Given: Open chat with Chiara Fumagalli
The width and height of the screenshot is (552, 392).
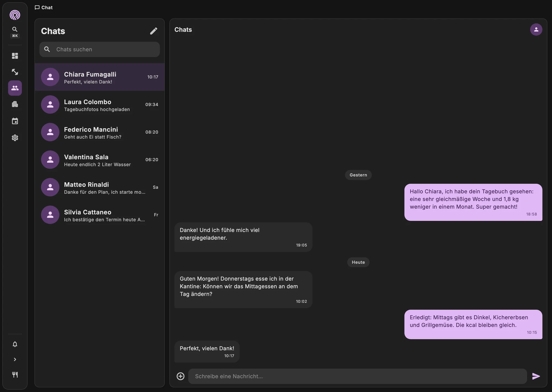Looking at the screenshot, I should pyautogui.click(x=100, y=77).
